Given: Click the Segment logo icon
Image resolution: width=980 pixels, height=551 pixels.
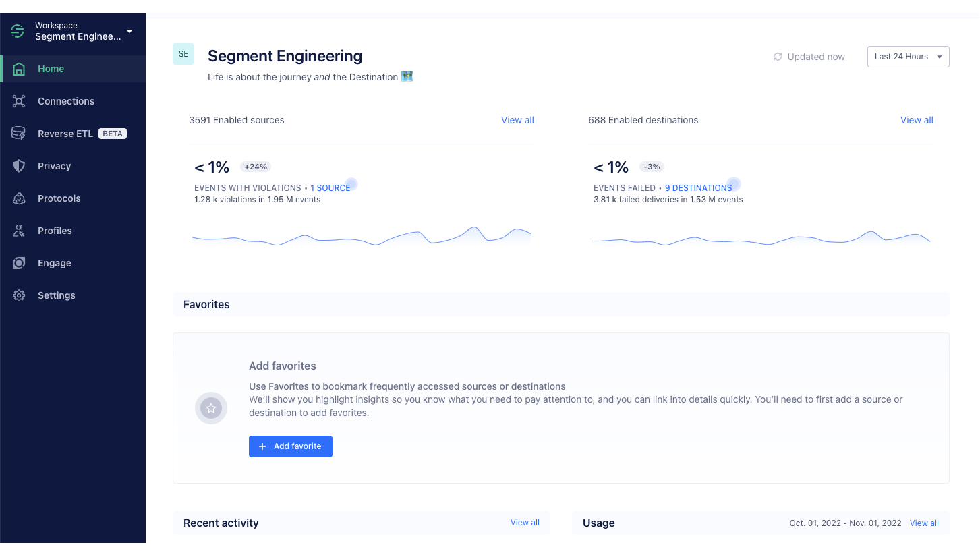Looking at the screenshot, I should 18,31.
